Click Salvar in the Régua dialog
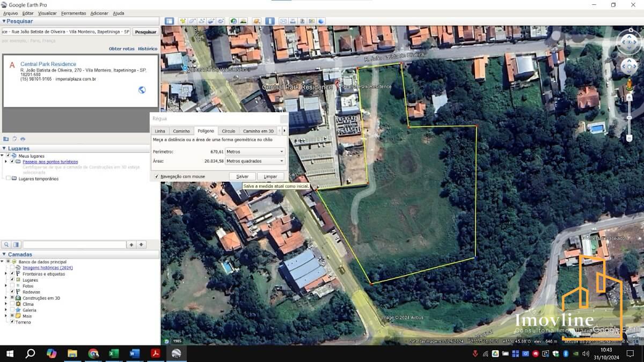Viewport: 644px width, 362px height. 243,176
